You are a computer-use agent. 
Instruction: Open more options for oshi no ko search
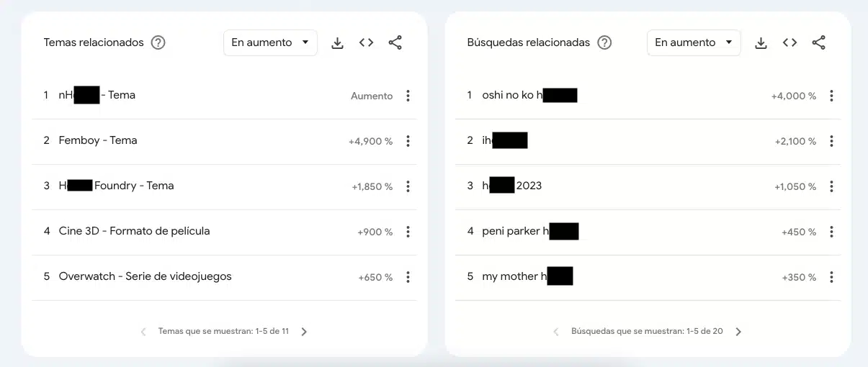click(x=831, y=96)
